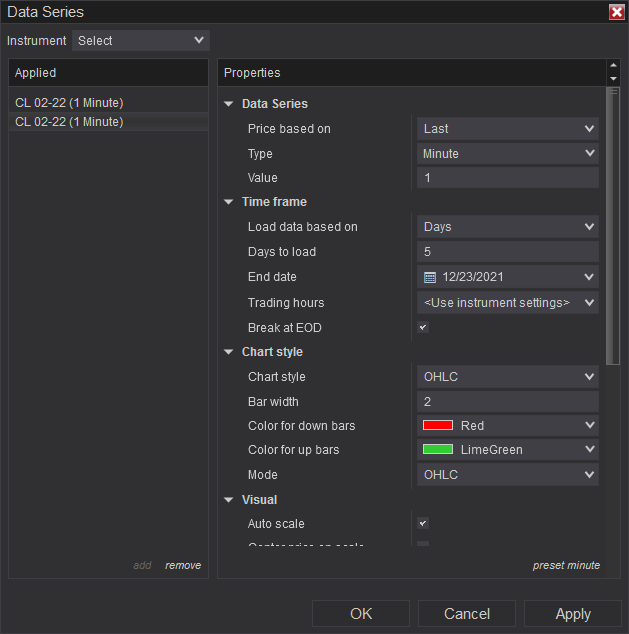Open the Type dropdown showing Minute
Screen dimensions: 629x634
(508, 154)
